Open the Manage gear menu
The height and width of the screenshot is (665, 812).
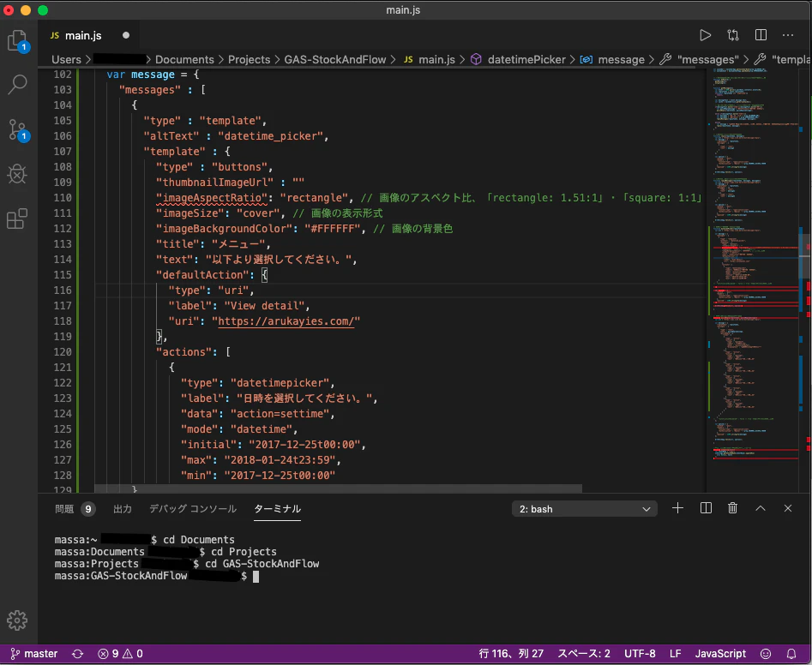click(17, 620)
